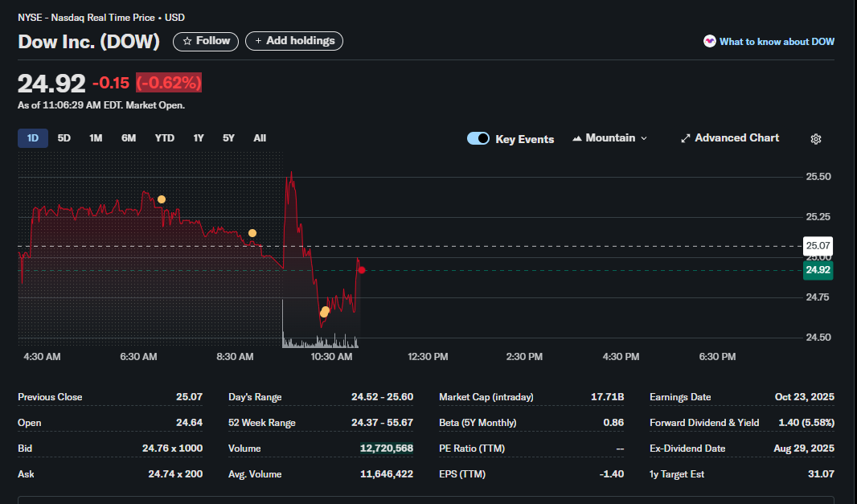857x504 pixels.
Task: Click the Previous Close value 25.07 in stats
Action: [x=189, y=397]
